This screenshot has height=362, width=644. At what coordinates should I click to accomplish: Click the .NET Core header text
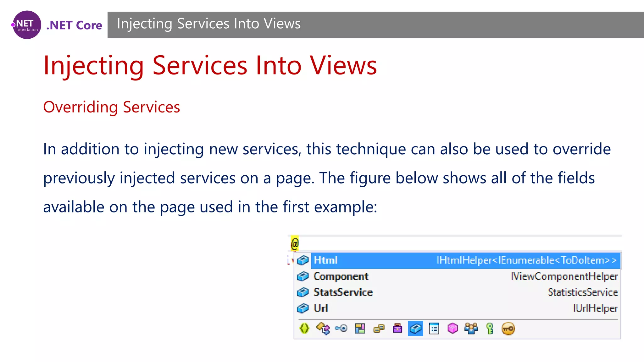pyautogui.click(x=74, y=25)
